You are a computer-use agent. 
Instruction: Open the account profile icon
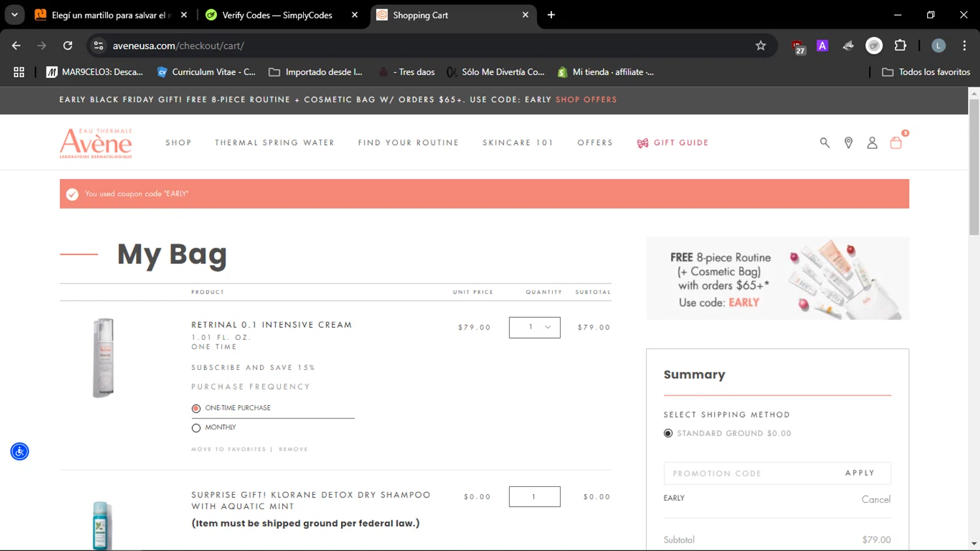(872, 142)
